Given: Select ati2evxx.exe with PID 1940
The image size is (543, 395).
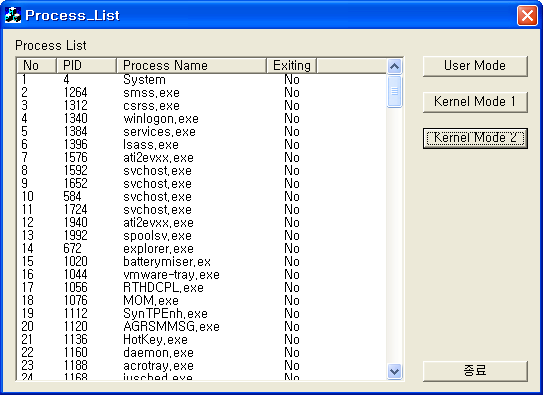Looking at the screenshot, I should 202,222.
